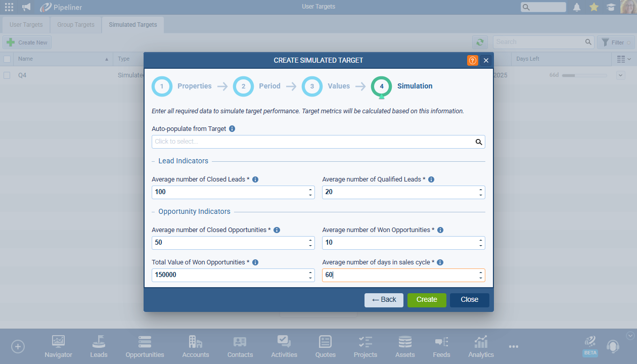The image size is (637, 364).
Task: Switch to the Group Targets tab
Action: (76, 25)
